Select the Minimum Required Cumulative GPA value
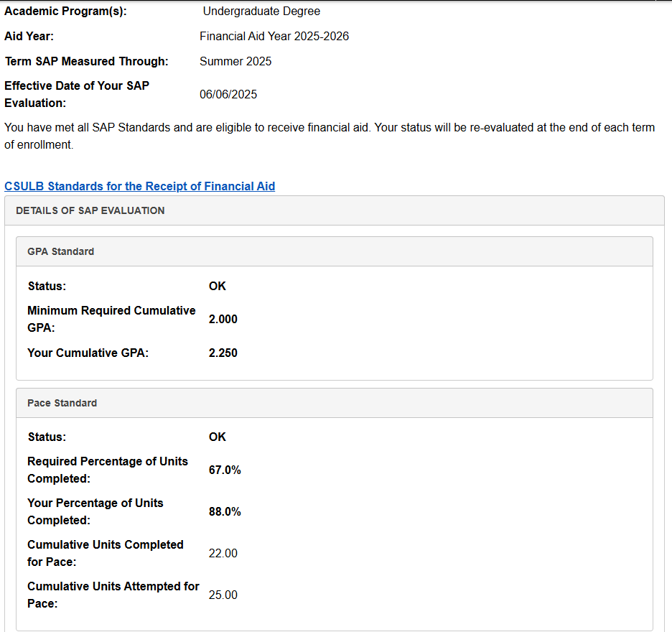This screenshot has height=632, width=672. (223, 319)
